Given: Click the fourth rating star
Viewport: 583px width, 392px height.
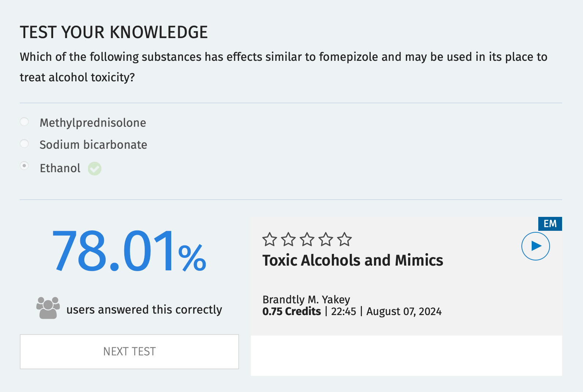Looking at the screenshot, I should tap(326, 240).
